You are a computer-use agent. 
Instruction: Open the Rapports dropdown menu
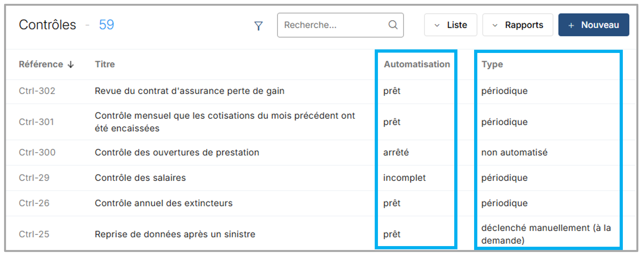517,25
